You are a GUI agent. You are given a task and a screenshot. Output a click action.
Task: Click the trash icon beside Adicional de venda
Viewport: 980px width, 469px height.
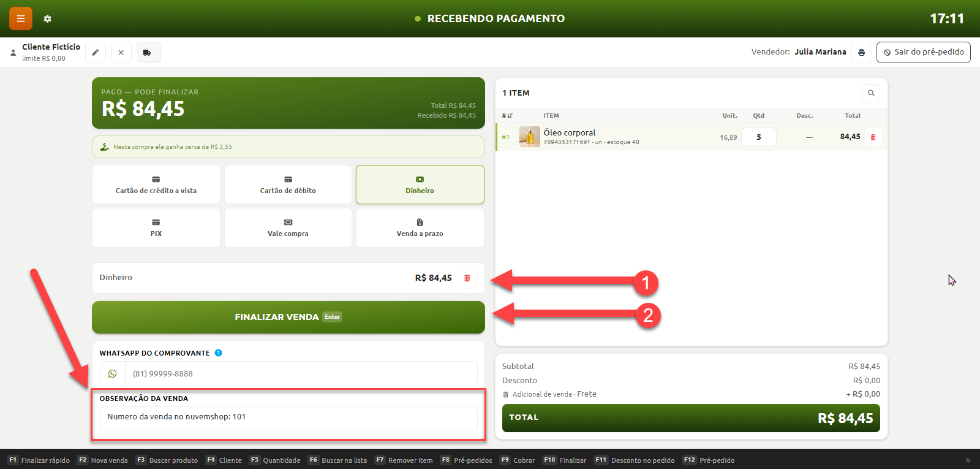[x=506, y=395]
